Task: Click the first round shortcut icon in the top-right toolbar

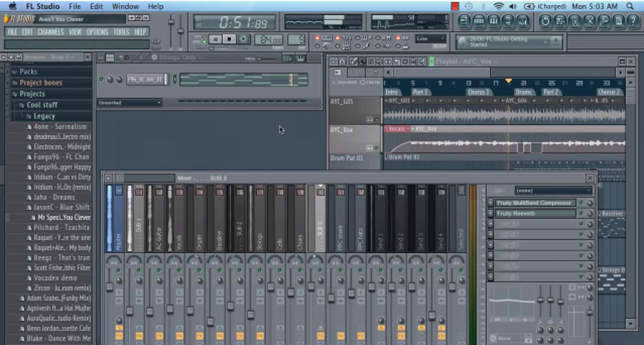Action: coord(546,21)
